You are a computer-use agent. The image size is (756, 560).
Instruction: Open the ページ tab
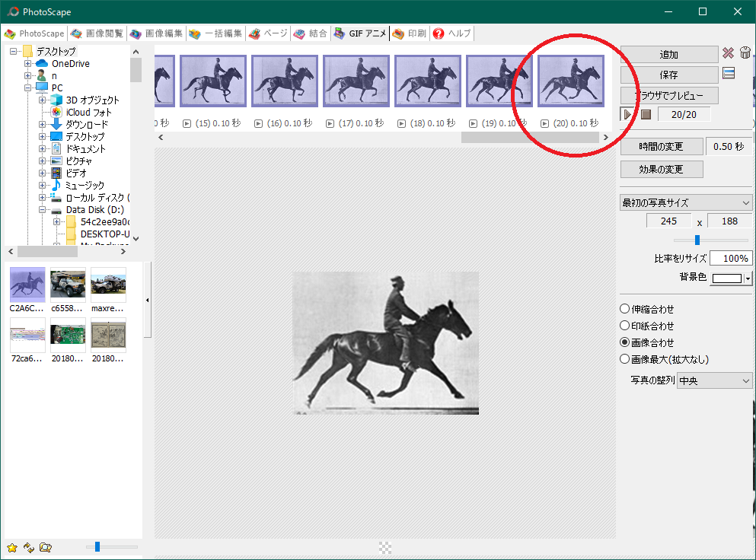tap(268, 33)
